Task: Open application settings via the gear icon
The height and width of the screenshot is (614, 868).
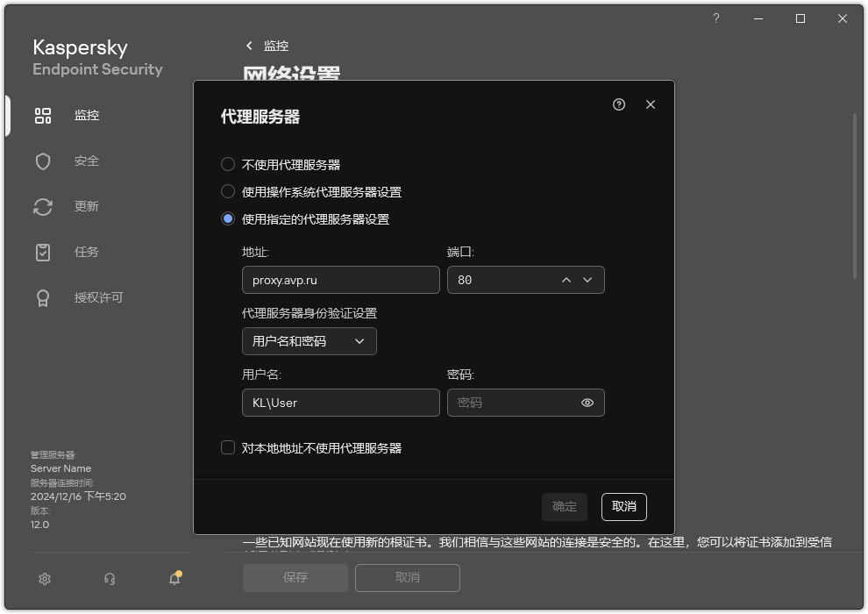Action: point(44,579)
